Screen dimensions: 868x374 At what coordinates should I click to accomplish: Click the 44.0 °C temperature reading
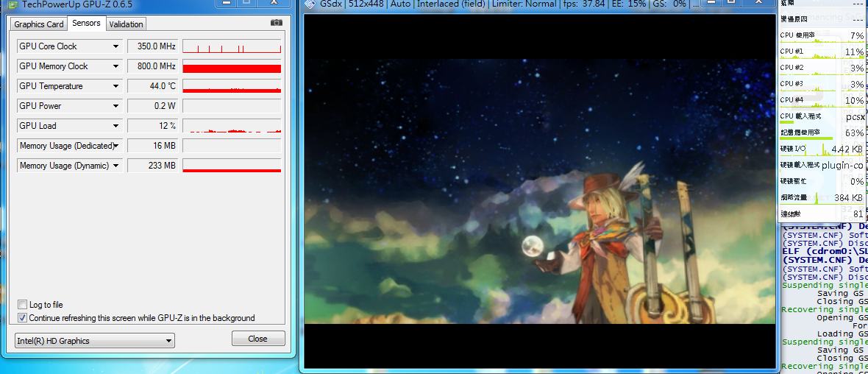(x=153, y=86)
